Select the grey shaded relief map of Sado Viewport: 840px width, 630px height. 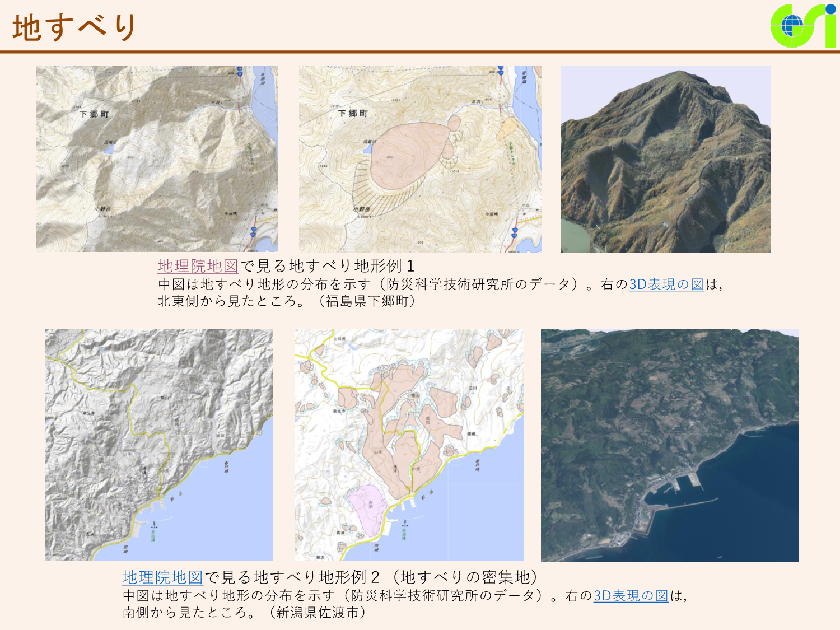[x=159, y=445]
